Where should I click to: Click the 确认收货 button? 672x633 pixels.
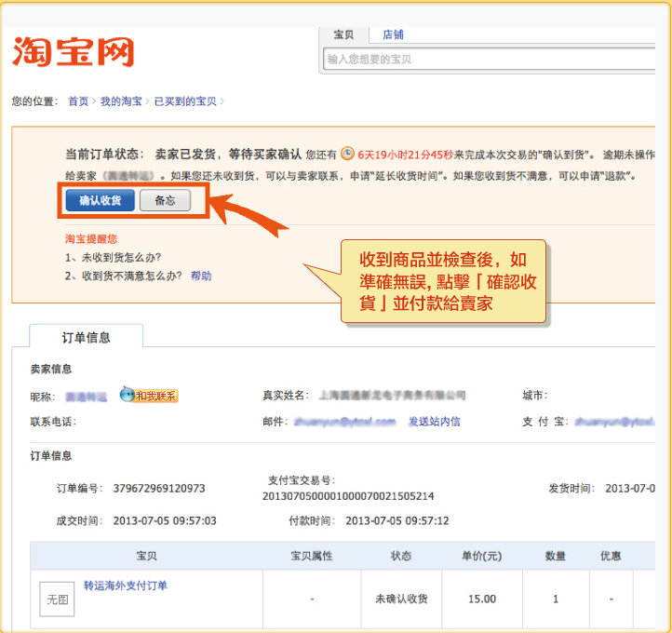point(101,200)
